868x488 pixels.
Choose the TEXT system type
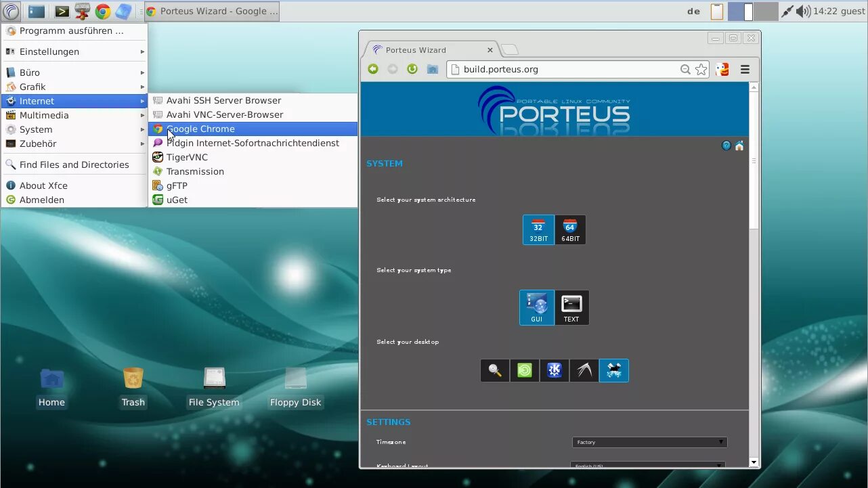point(571,308)
